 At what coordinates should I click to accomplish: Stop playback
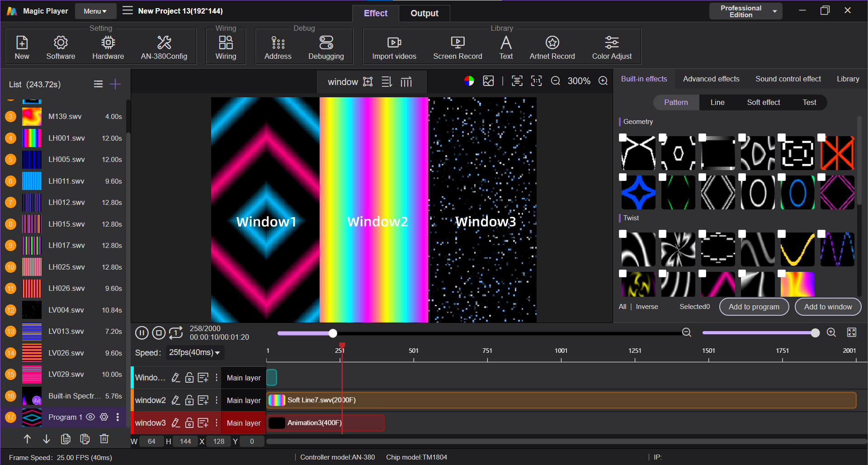(159, 333)
